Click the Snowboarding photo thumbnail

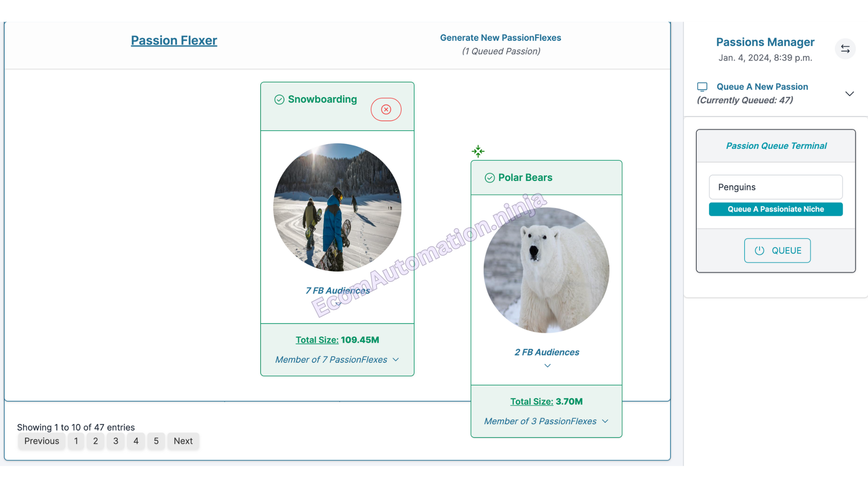point(337,207)
